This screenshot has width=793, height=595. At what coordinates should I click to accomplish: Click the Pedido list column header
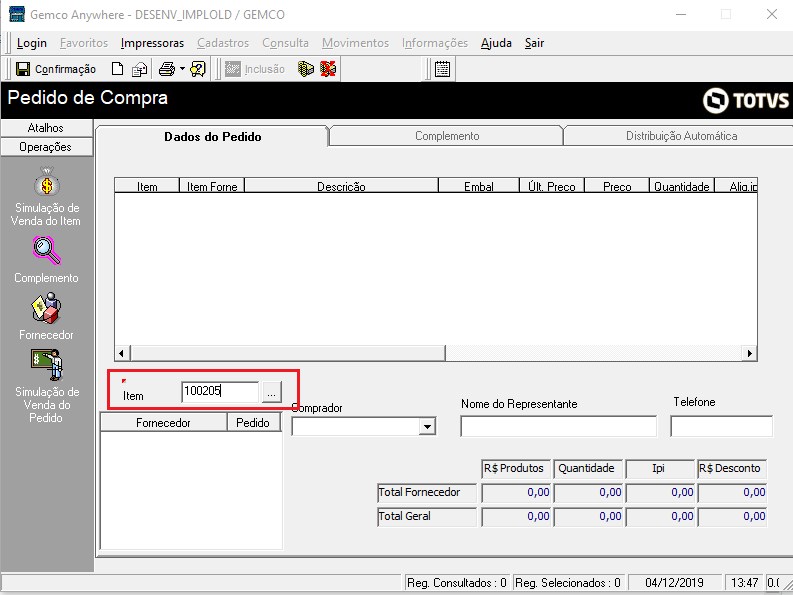coord(253,422)
